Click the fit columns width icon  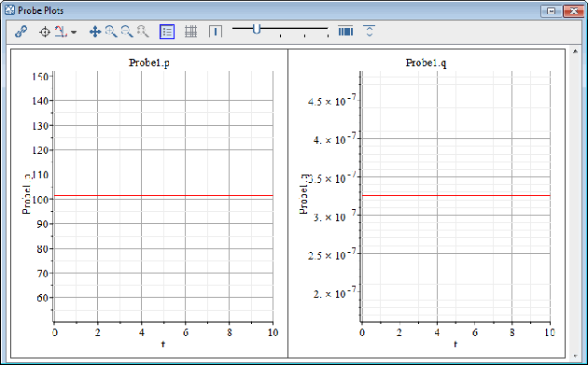pos(345,32)
